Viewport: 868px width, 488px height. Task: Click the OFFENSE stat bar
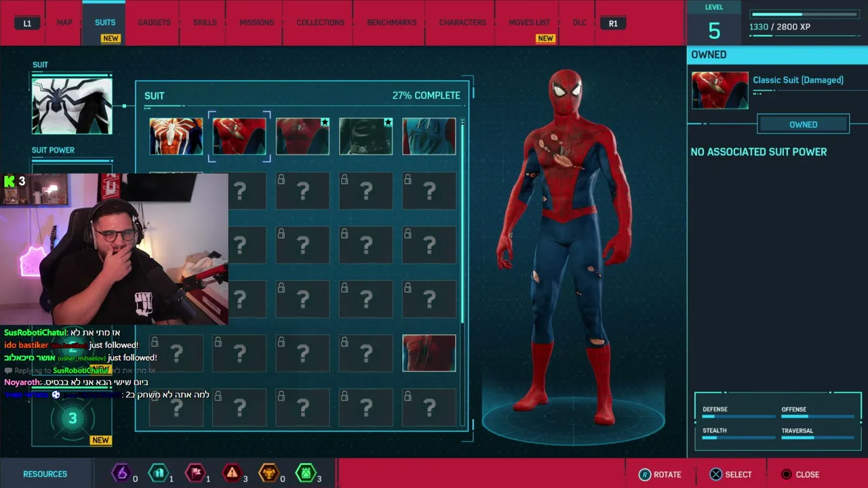817,417
